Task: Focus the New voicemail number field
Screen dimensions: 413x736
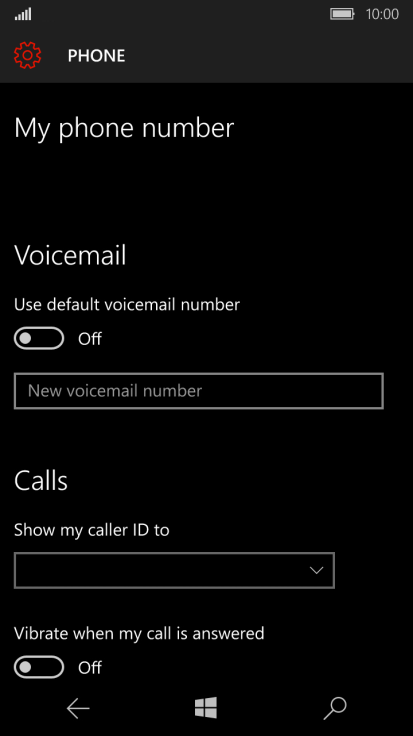Action: tap(199, 391)
